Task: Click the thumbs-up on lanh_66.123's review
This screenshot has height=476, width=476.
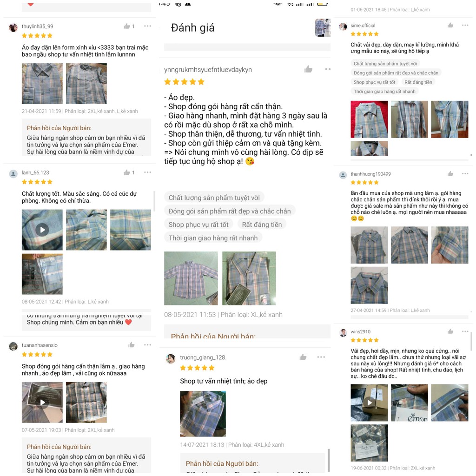Action: [127, 172]
